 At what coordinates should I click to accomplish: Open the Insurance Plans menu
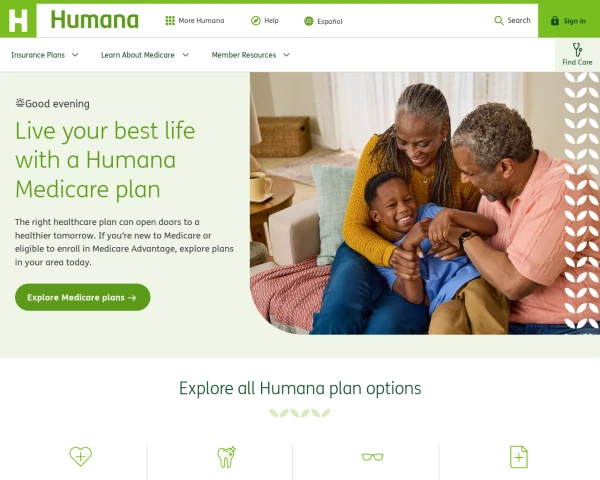pos(38,55)
